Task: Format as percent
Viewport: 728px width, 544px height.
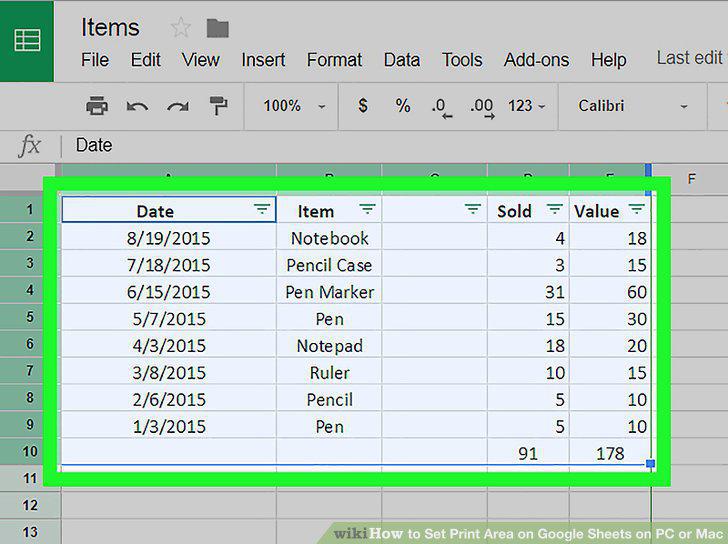Action: coord(403,106)
